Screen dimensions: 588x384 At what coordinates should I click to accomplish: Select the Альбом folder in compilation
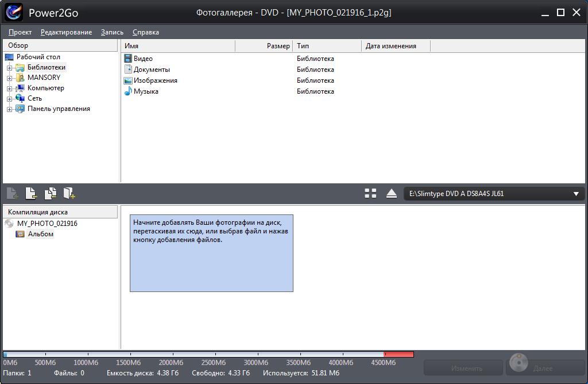[40, 234]
